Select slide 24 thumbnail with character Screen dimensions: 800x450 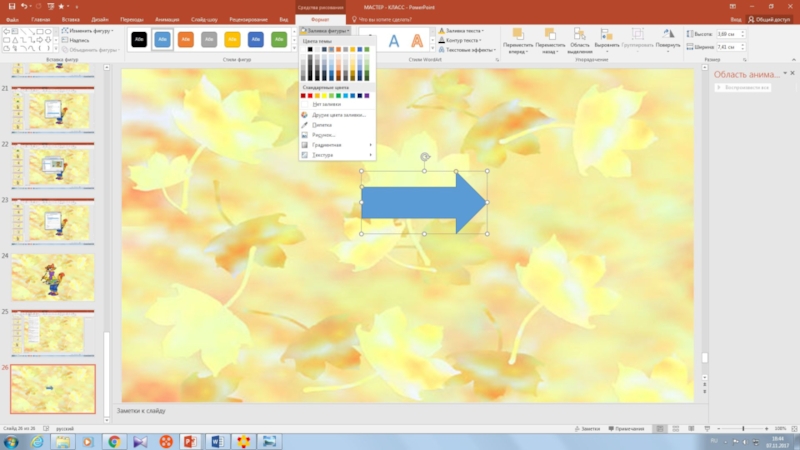53,277
